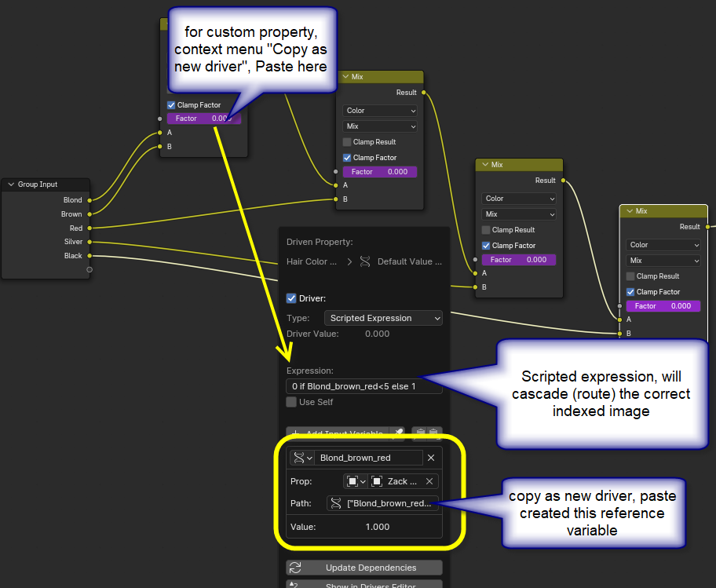716x588 pixels.
Task: Click the Expression field with '0 if Blond_brown_red<5 else 1'
Action: pyautogui.click(x=364, y=386)
